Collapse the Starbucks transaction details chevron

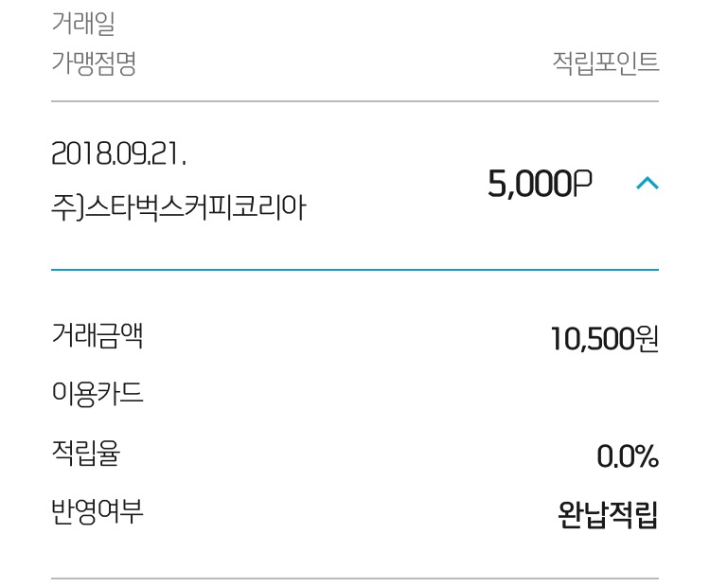pos(648,183)
